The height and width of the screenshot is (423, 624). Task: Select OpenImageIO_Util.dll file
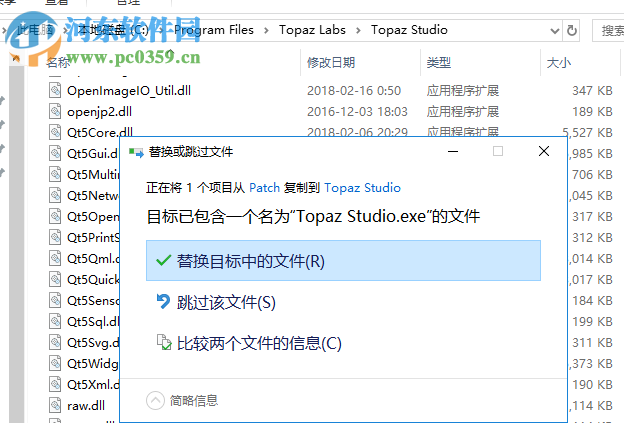pos(129,91)
